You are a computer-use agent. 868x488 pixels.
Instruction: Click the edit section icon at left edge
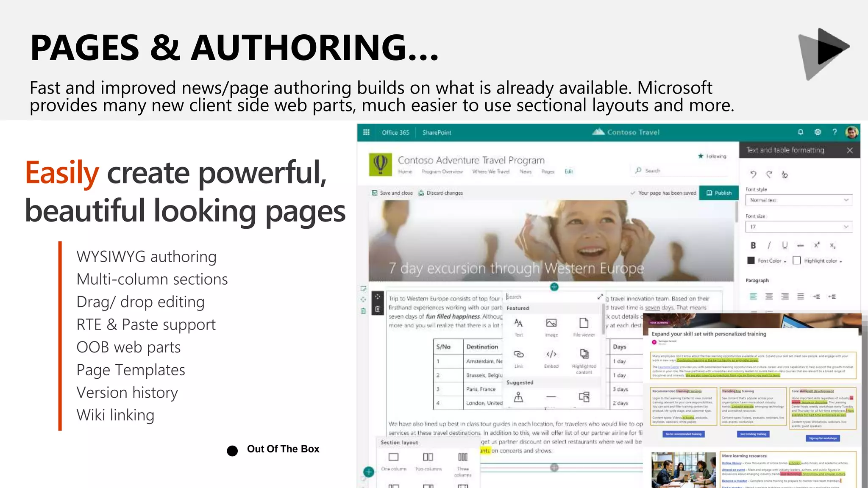[x=363, y=288]
